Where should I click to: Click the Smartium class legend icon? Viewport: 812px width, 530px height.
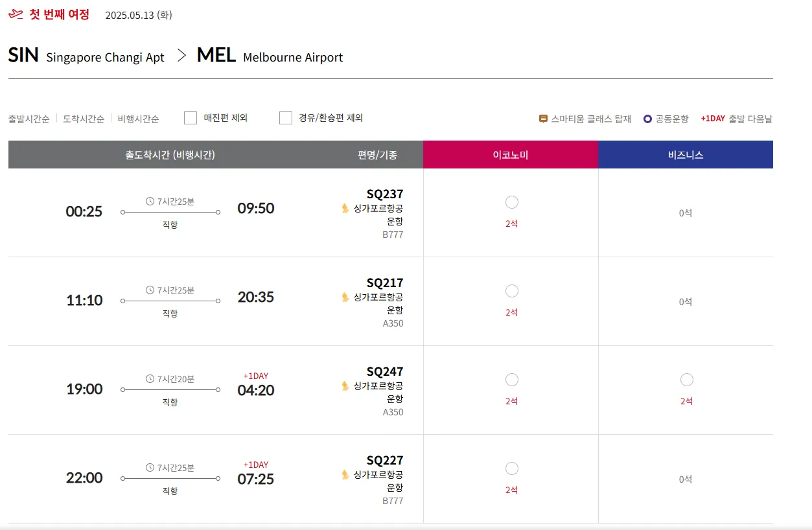[x=543, y=119]
